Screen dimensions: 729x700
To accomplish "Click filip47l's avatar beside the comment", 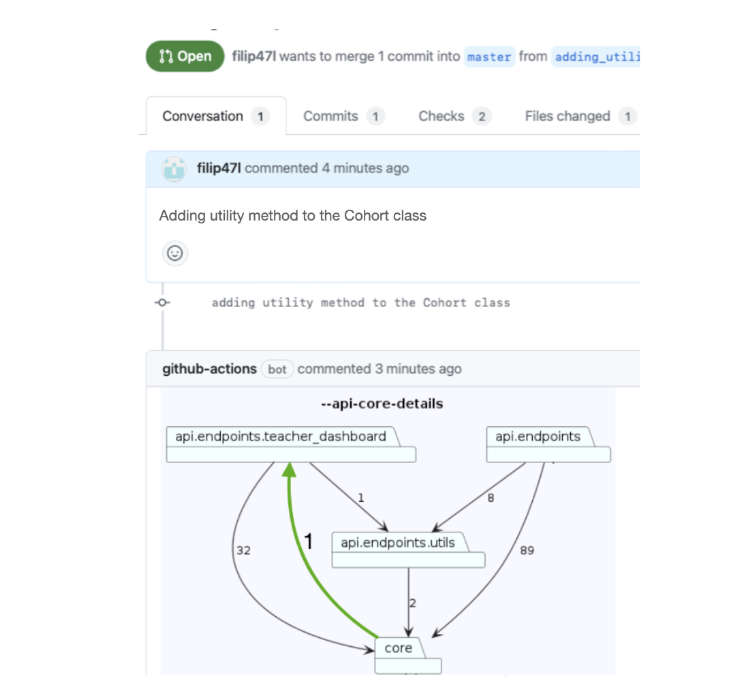I will 174,169.
